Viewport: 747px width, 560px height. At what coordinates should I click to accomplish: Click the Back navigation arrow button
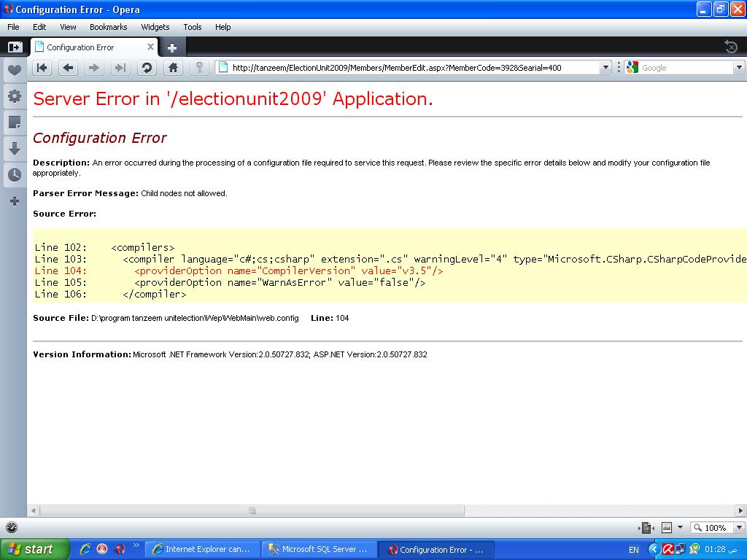pyautogui.click(x=68, y=68)
